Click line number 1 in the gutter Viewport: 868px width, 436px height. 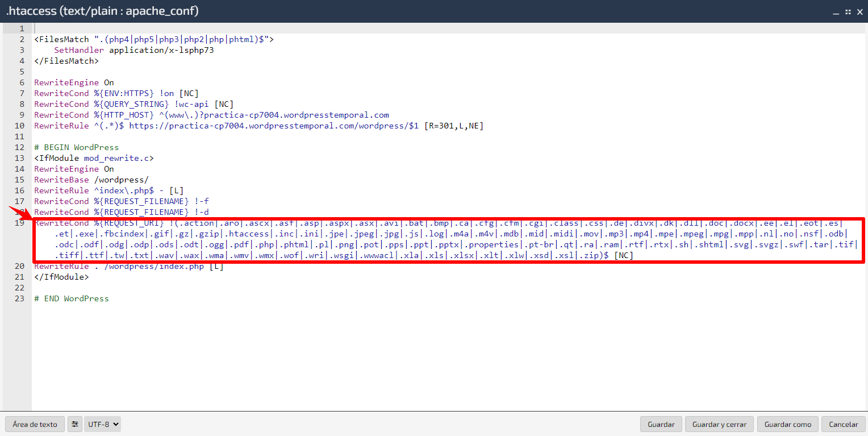click(22, 28)
